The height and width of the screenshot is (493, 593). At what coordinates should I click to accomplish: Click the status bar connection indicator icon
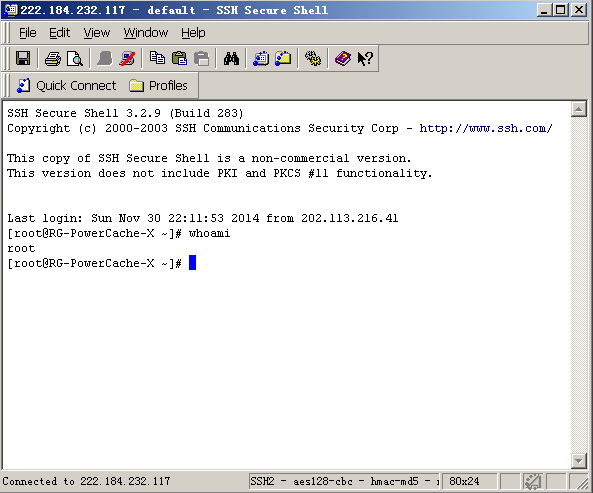click(533, 482)
